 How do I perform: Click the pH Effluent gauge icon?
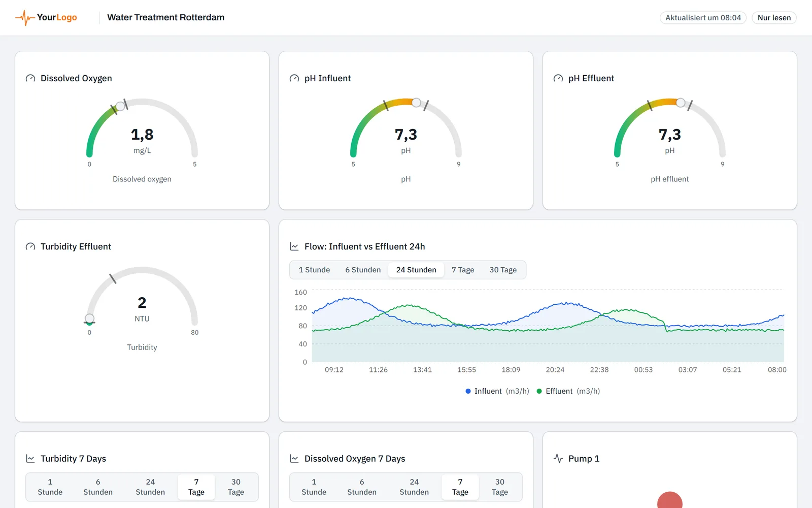(x=558, y=78)
